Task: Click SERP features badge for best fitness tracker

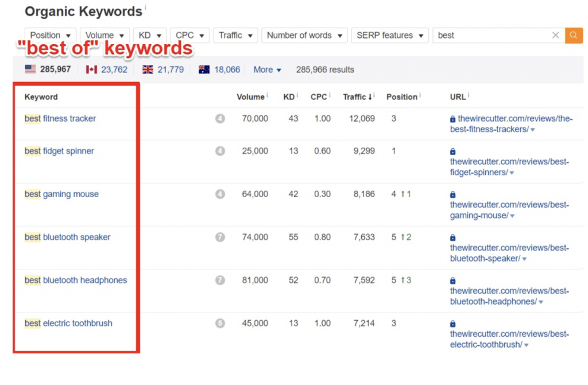Action: (220, 119)
